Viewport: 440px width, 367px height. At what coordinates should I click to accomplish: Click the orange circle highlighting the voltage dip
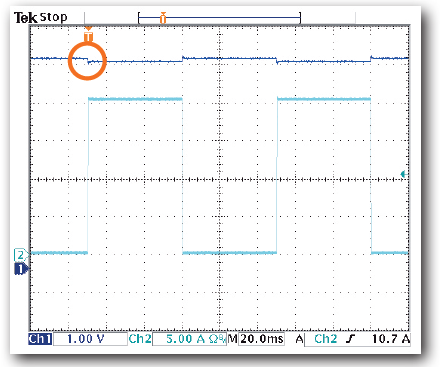pyautogui.click(x=87, y=61)
